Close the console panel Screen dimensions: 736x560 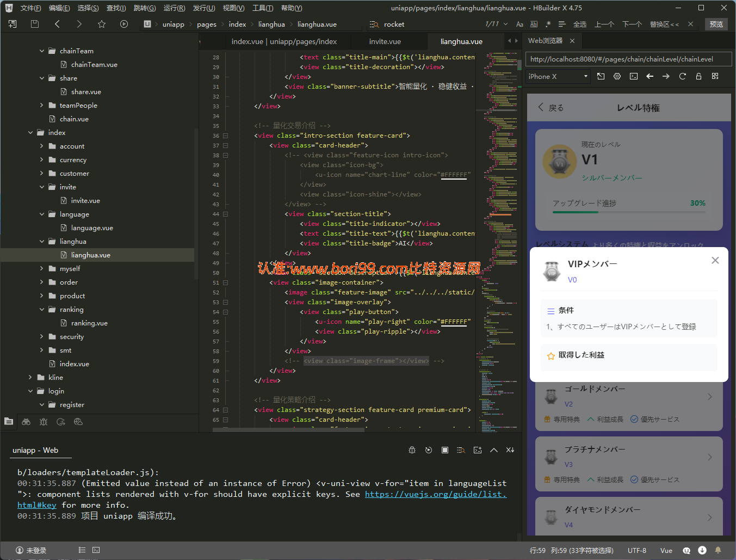coord(510,450)
